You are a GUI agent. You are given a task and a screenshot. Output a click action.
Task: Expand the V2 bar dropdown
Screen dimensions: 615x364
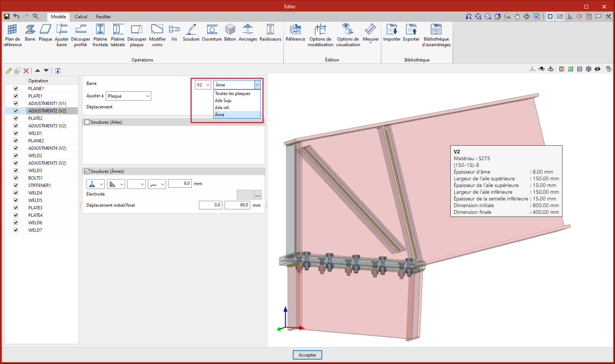click(203, 85)
